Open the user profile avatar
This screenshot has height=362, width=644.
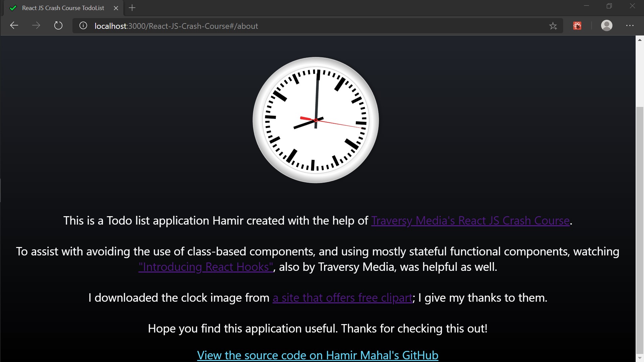click(606, 25)
